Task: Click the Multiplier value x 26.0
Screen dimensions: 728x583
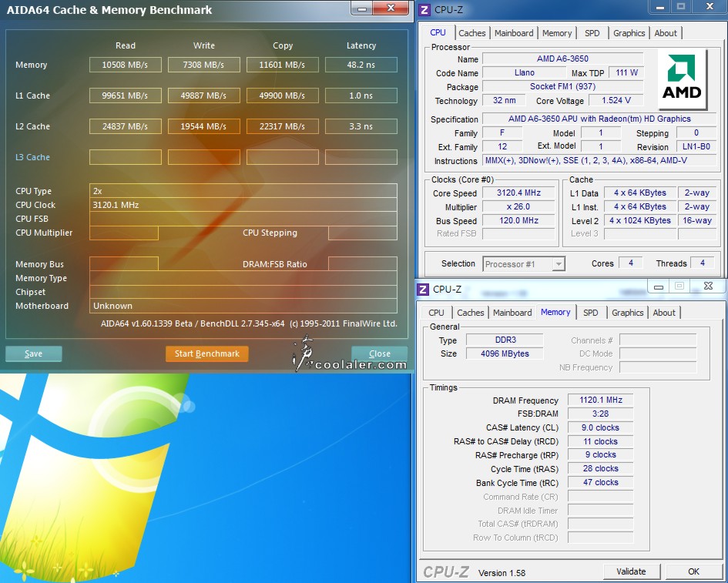Action: click(x=518, y=206)
